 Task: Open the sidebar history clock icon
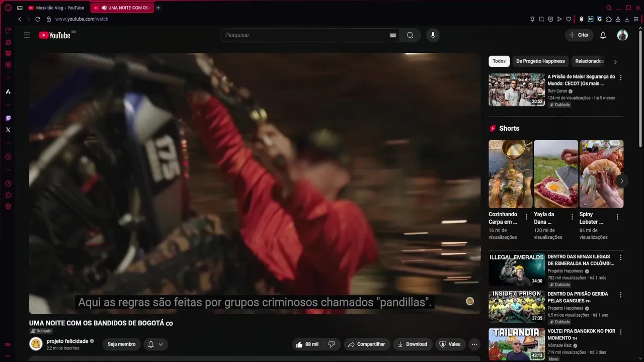tap(8, 184)
